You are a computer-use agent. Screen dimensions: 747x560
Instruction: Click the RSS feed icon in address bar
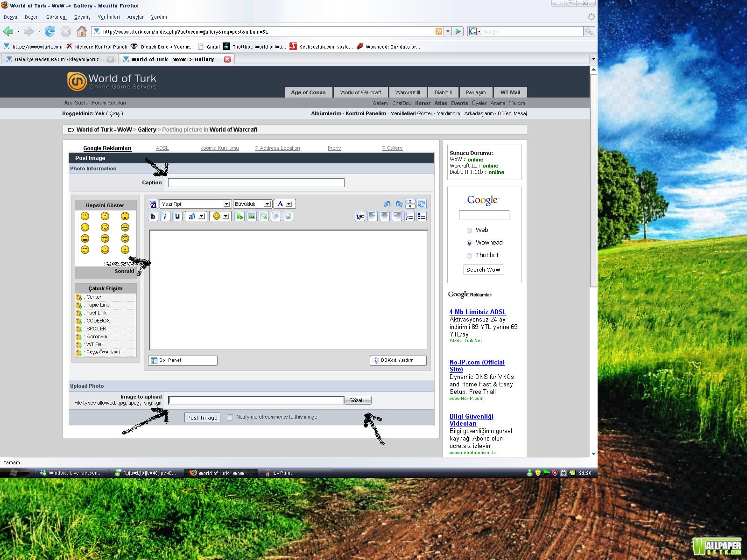438,31
